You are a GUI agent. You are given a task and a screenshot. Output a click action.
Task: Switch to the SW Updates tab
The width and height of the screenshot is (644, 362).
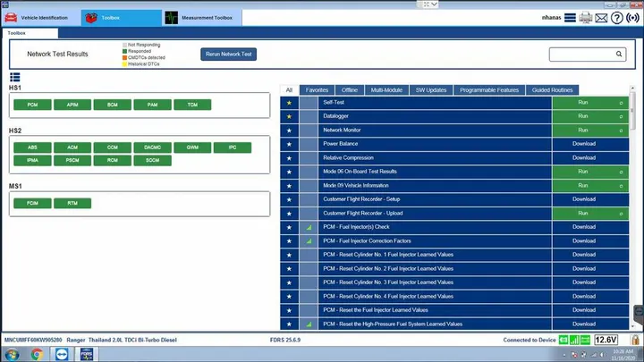(431, 90)
